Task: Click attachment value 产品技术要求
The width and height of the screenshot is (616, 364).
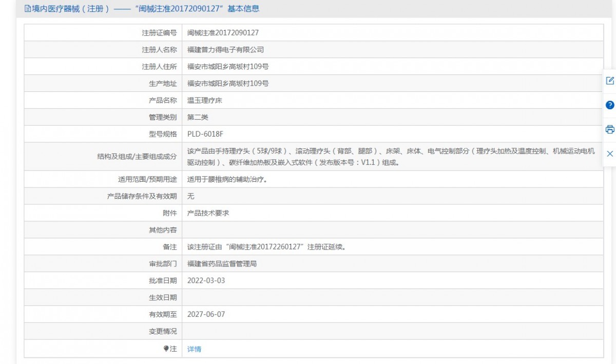Action: [208, 213]
